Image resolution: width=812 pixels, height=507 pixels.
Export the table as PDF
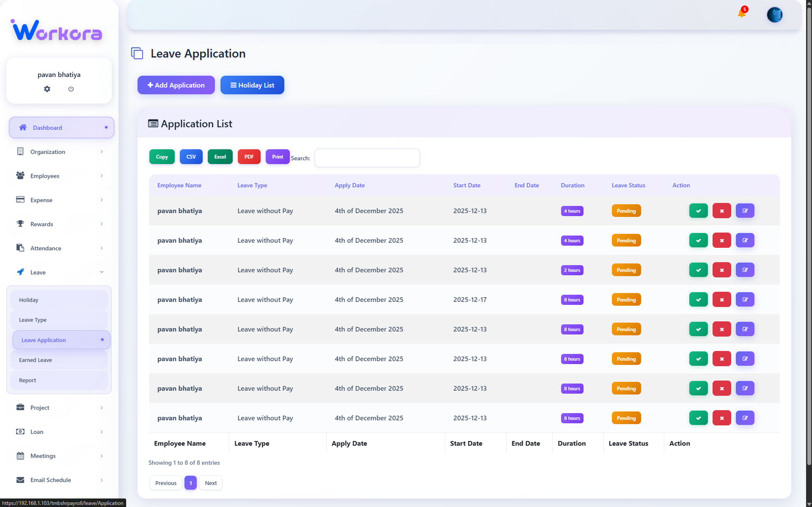coord(249,156)
